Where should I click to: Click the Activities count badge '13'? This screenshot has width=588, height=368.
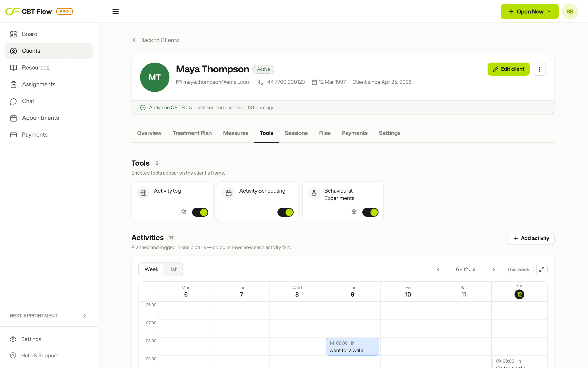[171, 238]
